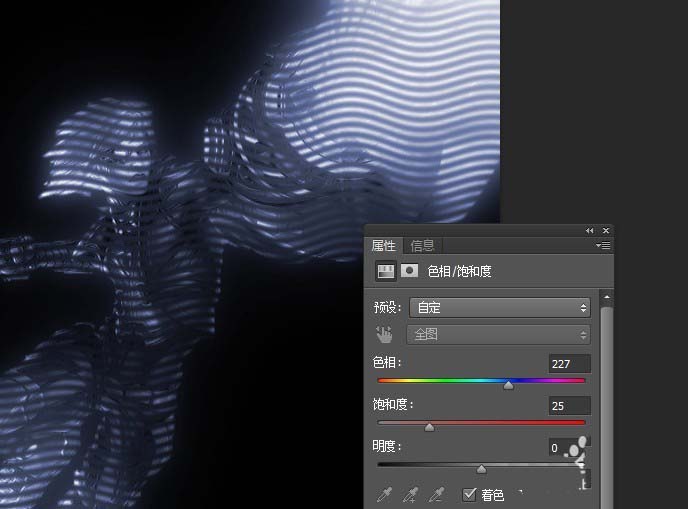Open the 全图 channel range dropdown
Viewport: 688px width, 509px height.
tap(499, 335)
